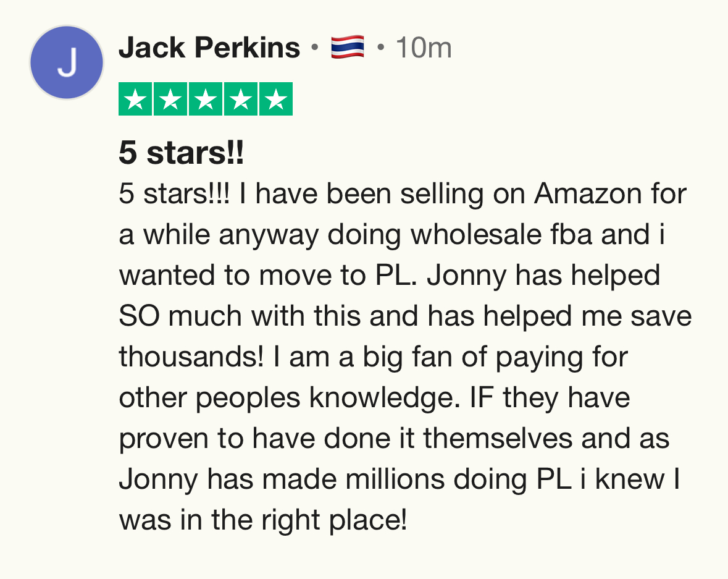Select the second green rating star
This screenshot has height=579, width=728.
tap(170, 98)
